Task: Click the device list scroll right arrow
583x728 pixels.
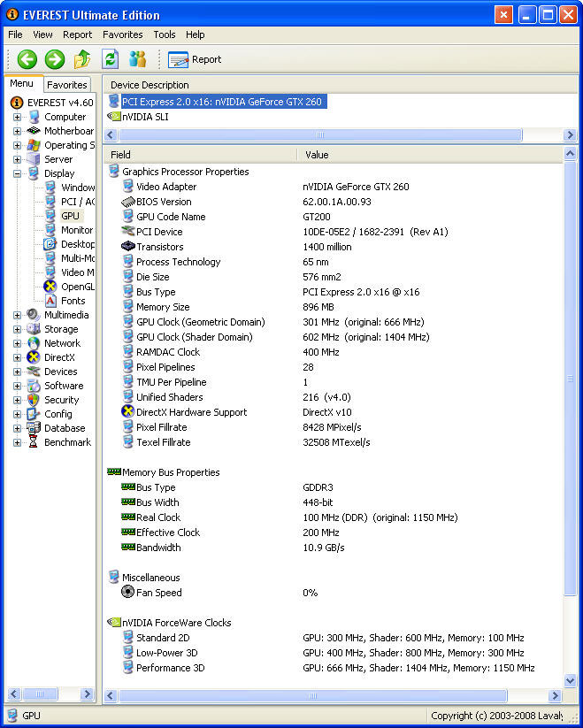Action: [x=570, y=134]
